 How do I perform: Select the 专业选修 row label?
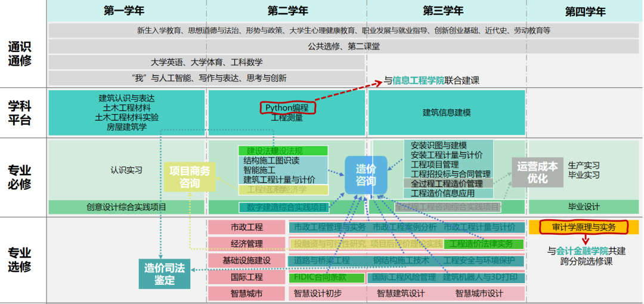pos(20,260)
